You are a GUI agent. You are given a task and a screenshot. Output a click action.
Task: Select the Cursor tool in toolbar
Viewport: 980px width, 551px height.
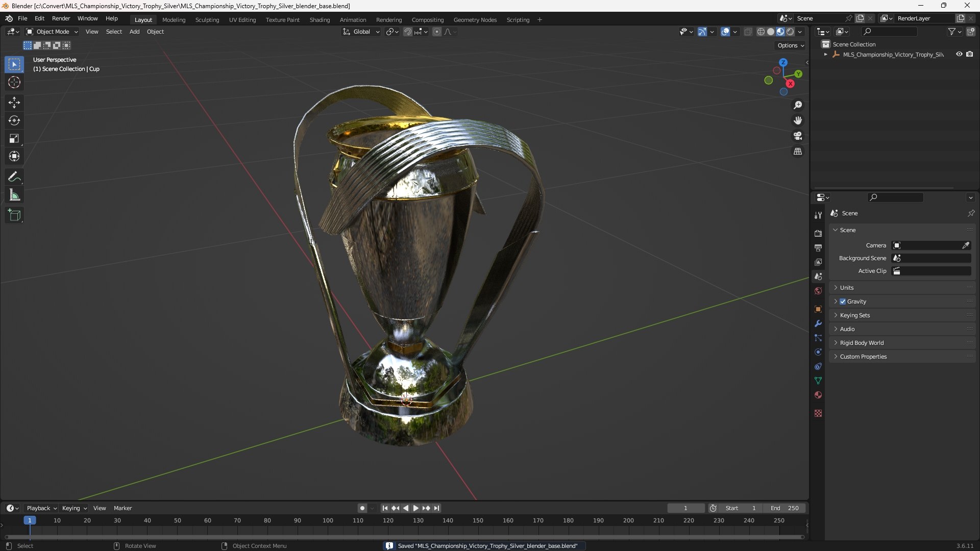point(14,82)
